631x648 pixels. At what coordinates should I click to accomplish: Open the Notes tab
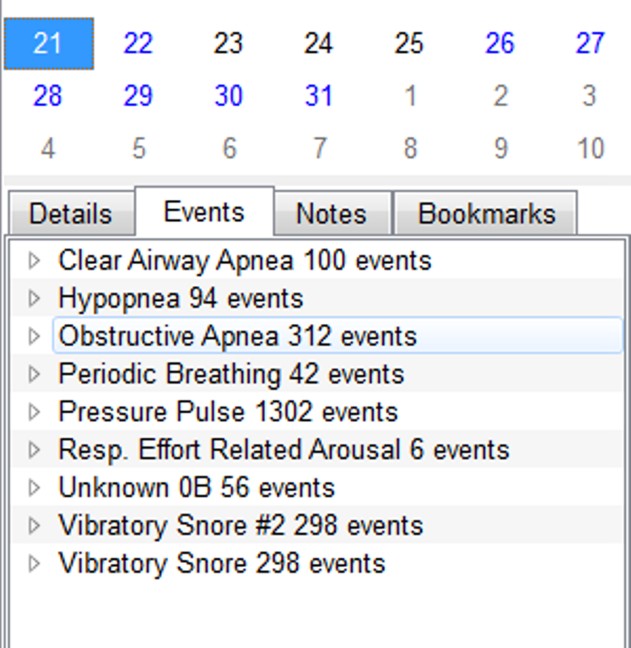coord(331,214)
